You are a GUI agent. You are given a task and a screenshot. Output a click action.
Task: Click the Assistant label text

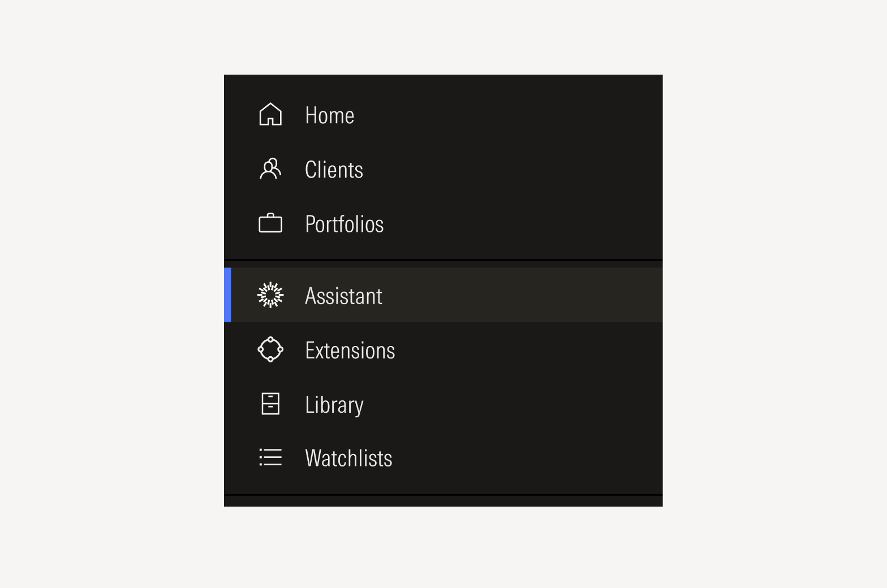[x=343, y=295]
